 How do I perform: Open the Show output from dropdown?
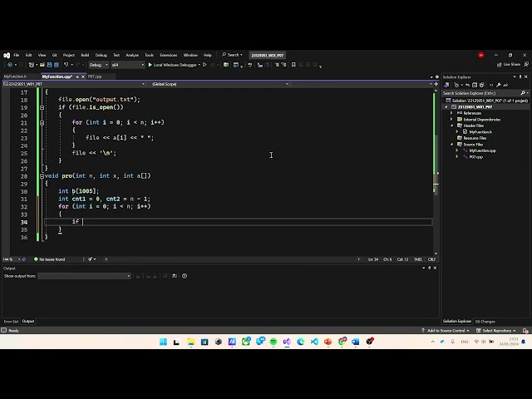pyautogui.click(x=84, y=276)
